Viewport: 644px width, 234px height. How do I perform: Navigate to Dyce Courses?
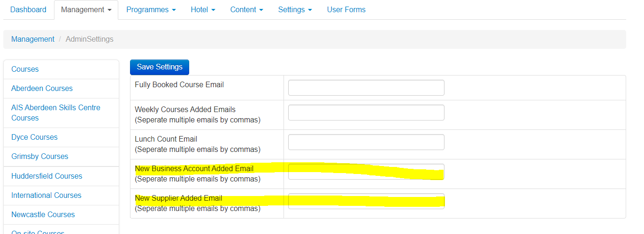click(x=34, y=137)
